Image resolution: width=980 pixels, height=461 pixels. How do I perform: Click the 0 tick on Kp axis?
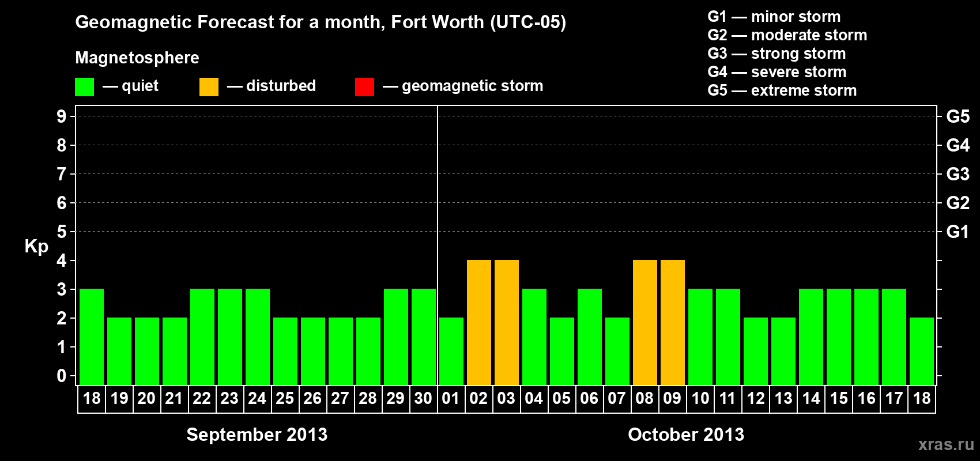pos(62,376)
